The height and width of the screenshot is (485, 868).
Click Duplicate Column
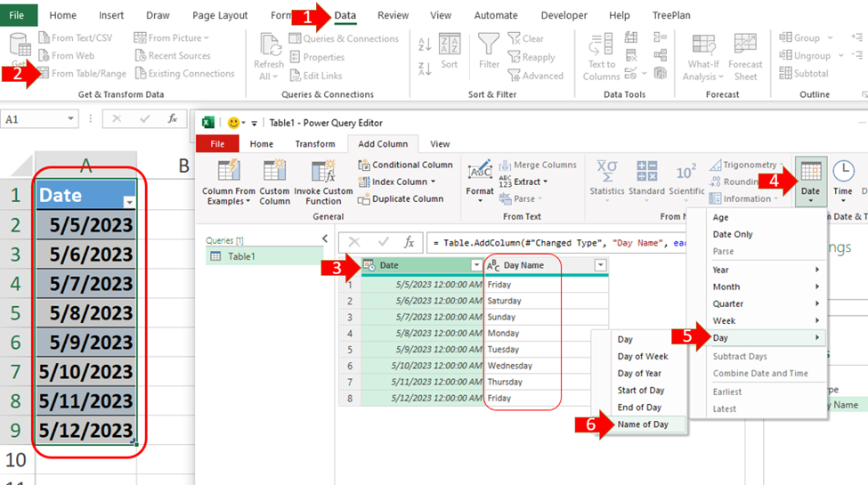(401, 198)
